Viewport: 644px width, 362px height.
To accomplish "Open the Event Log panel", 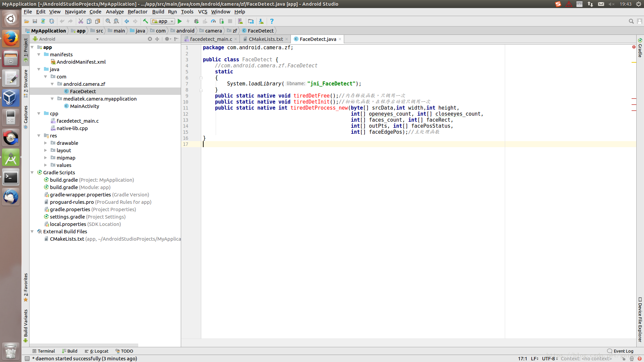I will click(x=620, y=351).
